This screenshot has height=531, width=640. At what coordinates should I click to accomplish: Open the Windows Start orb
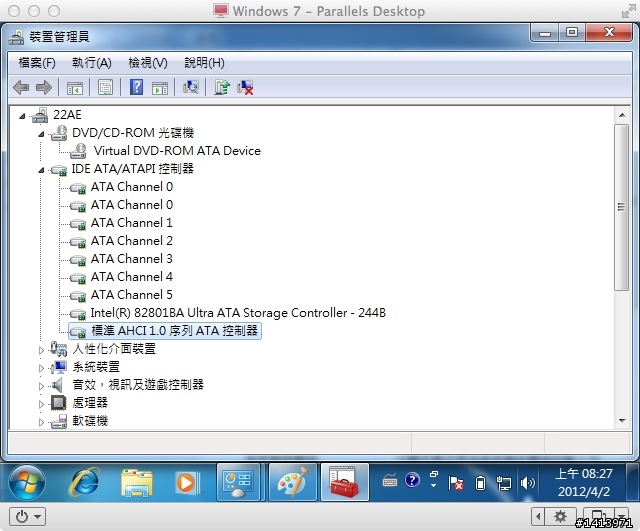tap(27, 482)
